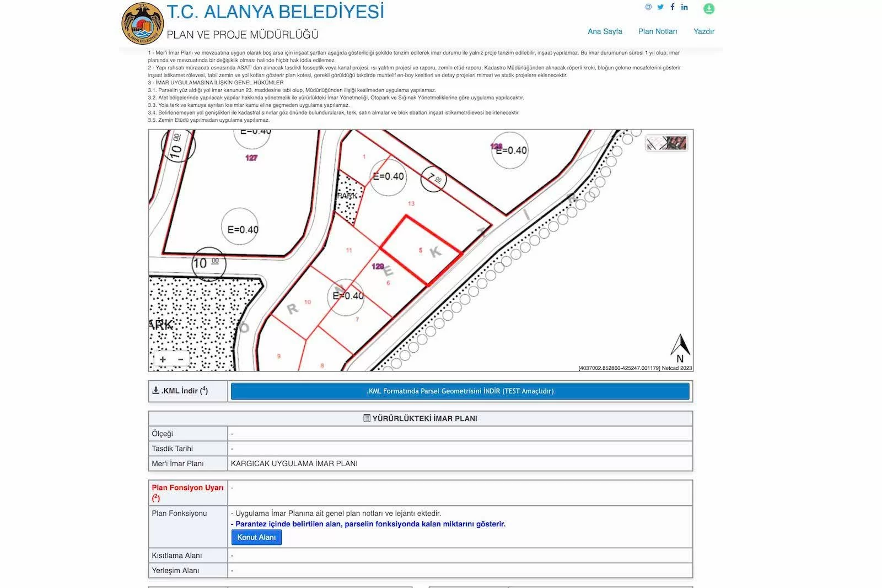Select highlighted parcel 5 on the map
This screenshot has height=588, width=882.
tap(421, 250)
